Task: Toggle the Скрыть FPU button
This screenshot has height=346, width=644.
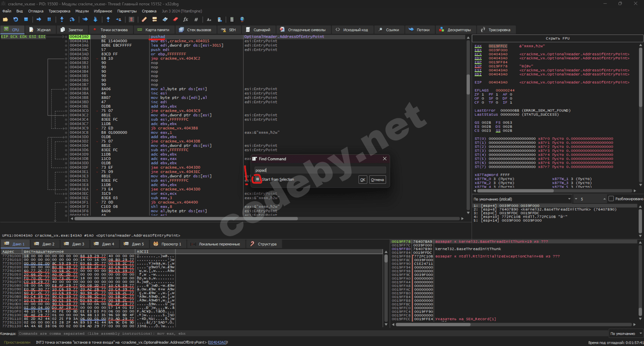Action: point(557,38)
